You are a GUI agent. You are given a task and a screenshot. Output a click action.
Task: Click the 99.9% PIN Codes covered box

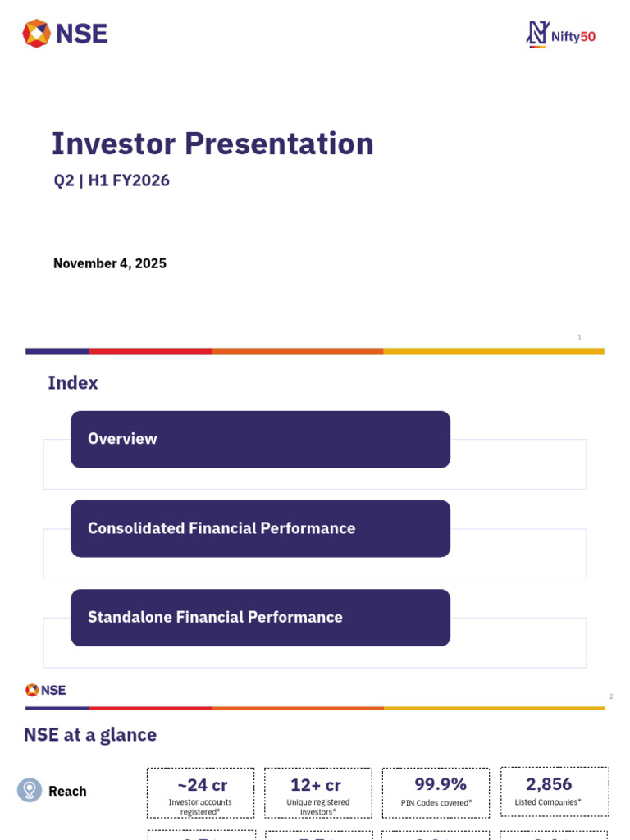click(x=436, y=792)
